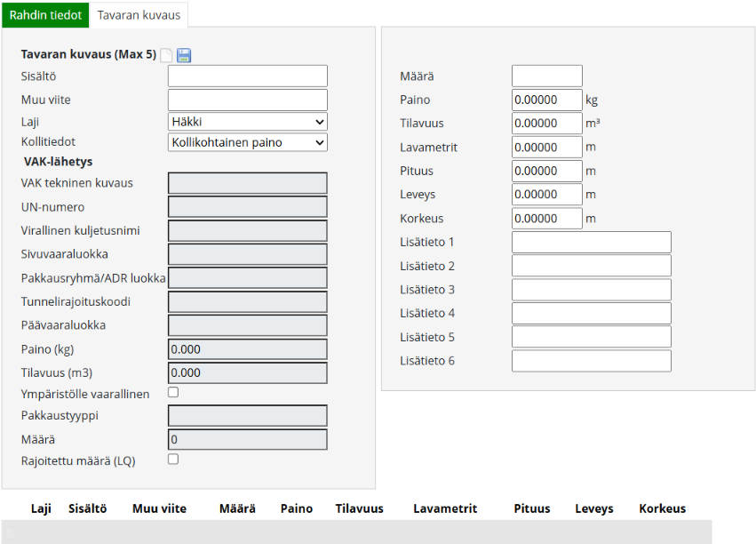756x544 pixels.
Task: Focus the Muu viite text field
Action: click(x=247, y=100)
